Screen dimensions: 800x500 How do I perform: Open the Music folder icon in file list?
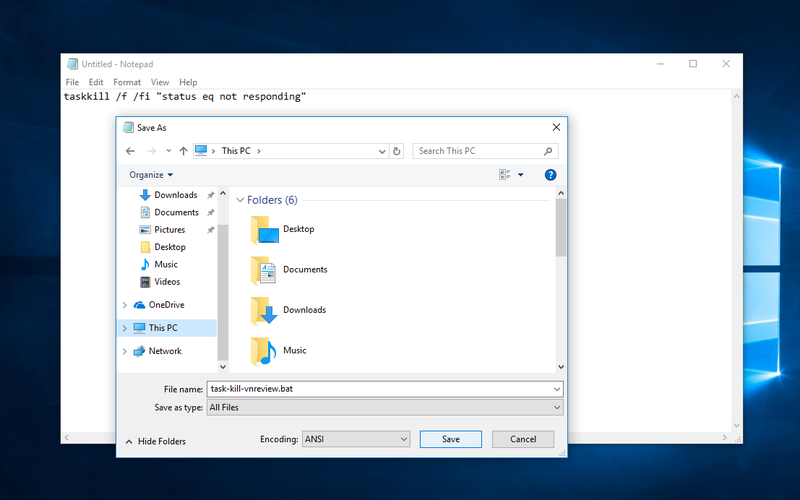click(x=263, y=351)
